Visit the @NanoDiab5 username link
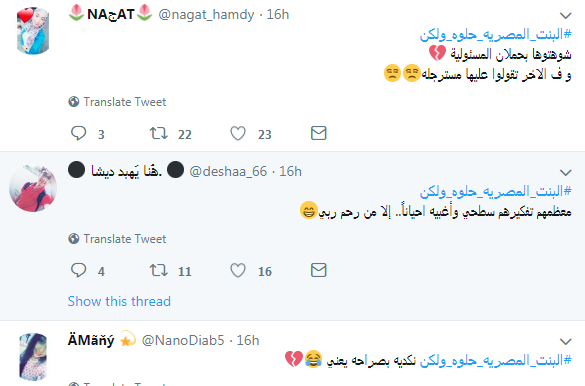This screenshot has width=585, height=386. [x=183, y=340]
